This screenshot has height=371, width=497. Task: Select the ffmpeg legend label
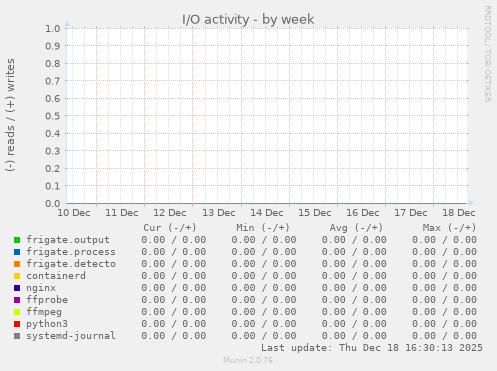click(x=44, y=312)
